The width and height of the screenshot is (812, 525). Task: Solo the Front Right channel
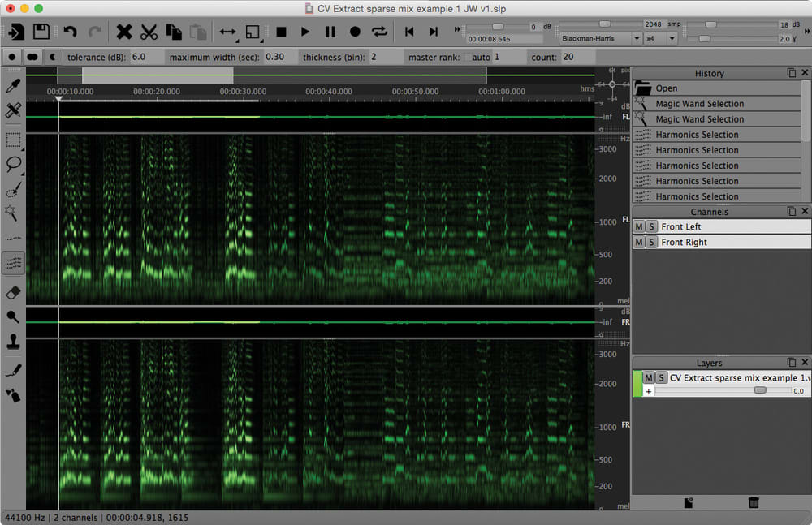(651, 243)
